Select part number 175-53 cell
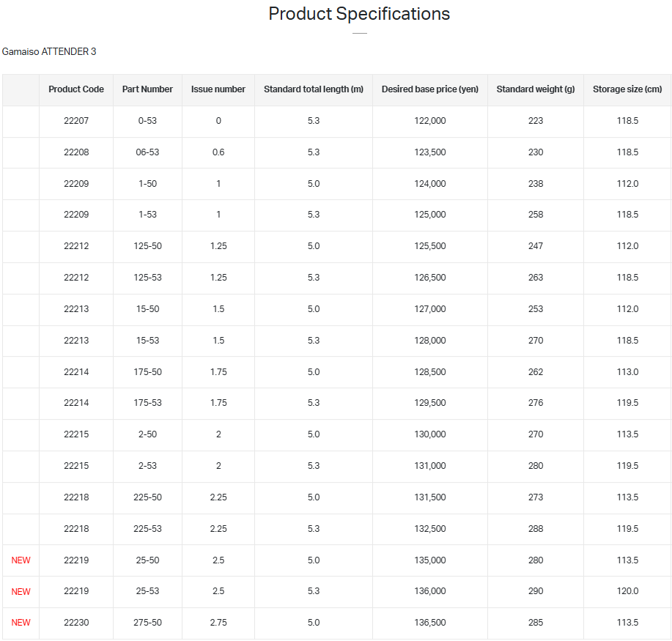 pos(147,403)
